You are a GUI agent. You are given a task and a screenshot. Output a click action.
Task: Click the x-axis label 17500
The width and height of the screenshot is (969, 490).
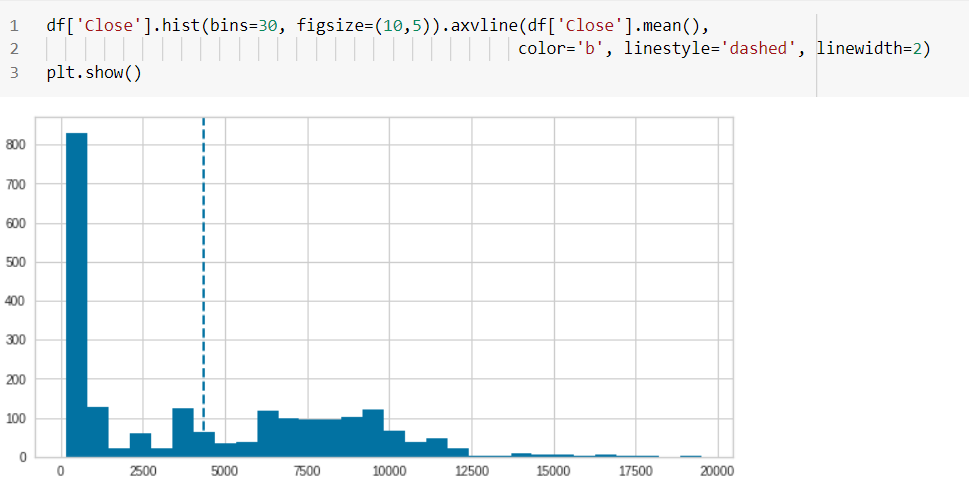pos(635,471)
